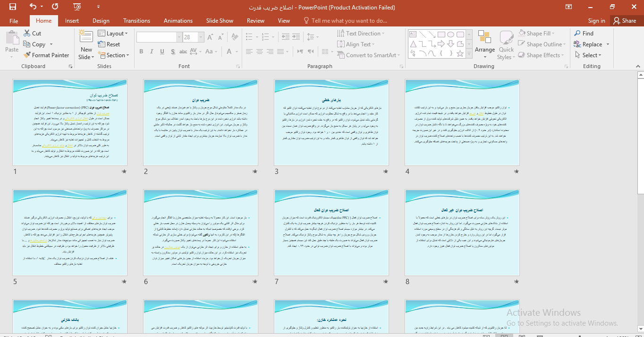644x337 pixels.
Task: Clear all formatting in Font group
Action: coord(235,37)
